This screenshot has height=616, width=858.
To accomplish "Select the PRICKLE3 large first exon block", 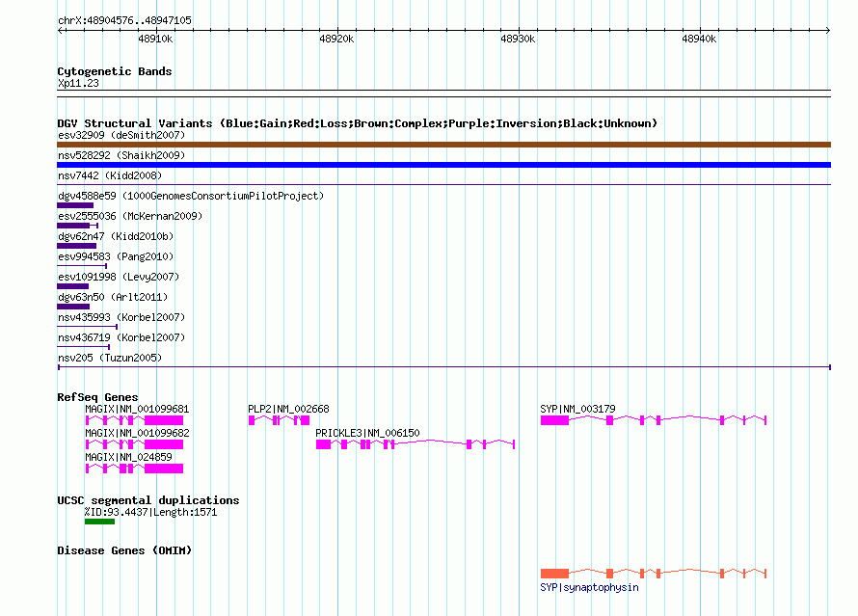I will [x=323, y=444].
